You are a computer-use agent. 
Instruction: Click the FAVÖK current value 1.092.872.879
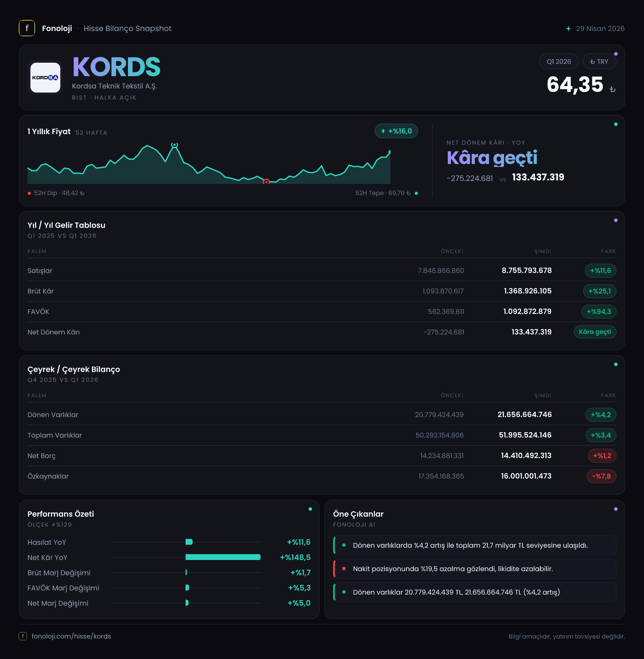527,311
